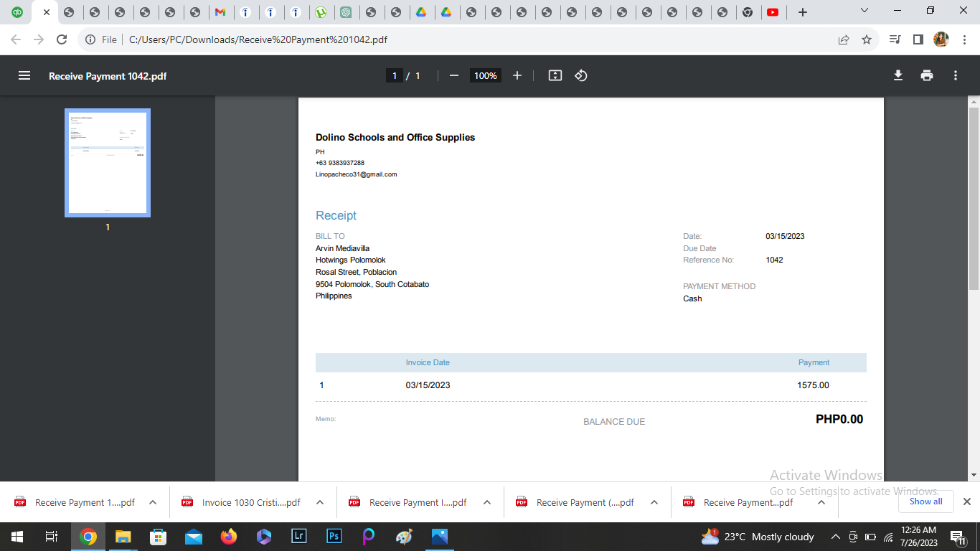This screenshot has width=980, height=551.
Task: Expand options for Receive Payment 1....pdf download
Action: pos(153,502)
